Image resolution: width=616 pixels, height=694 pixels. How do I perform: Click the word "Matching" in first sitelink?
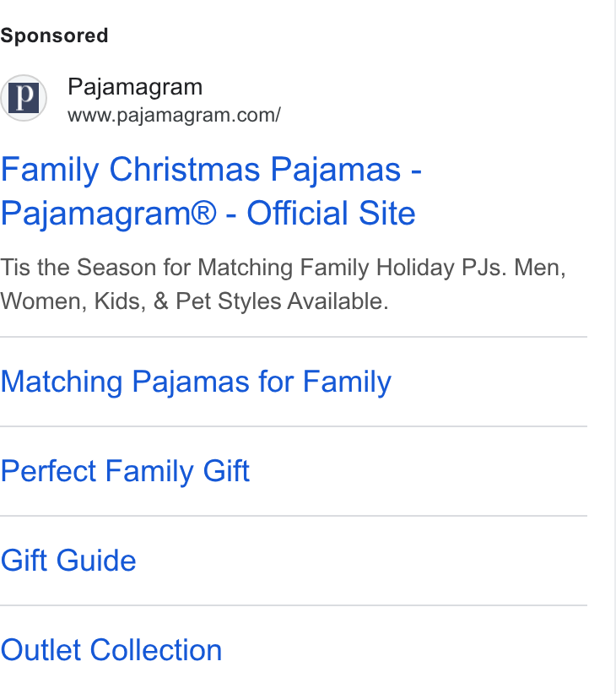(x=62, y=382)
